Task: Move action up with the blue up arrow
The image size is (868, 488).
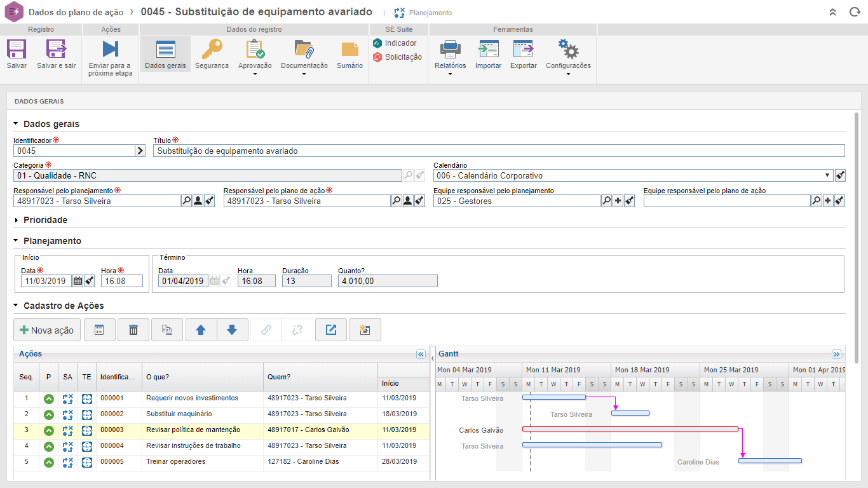Action: click(x=201, y=330)
